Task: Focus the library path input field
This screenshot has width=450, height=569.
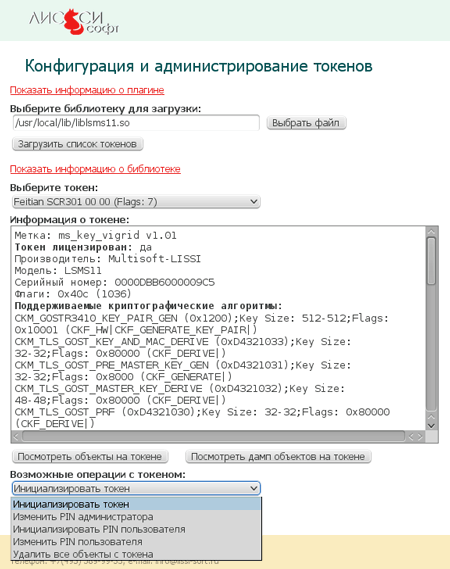Action: [x=136, y=123]
